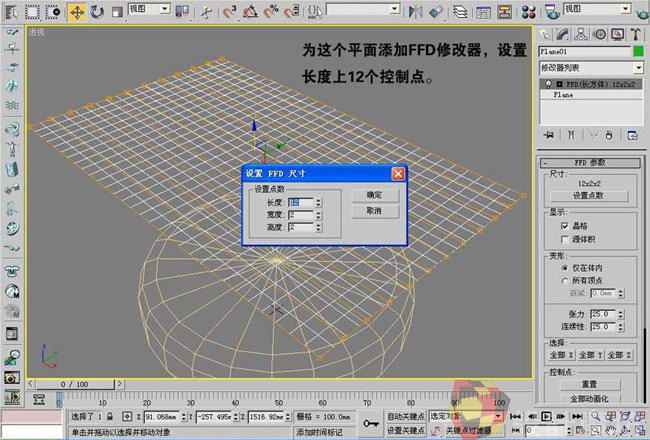Click the remove modifier trash icon
The width and height of the screenshot is (650, 440).
[x=609, y=135]
